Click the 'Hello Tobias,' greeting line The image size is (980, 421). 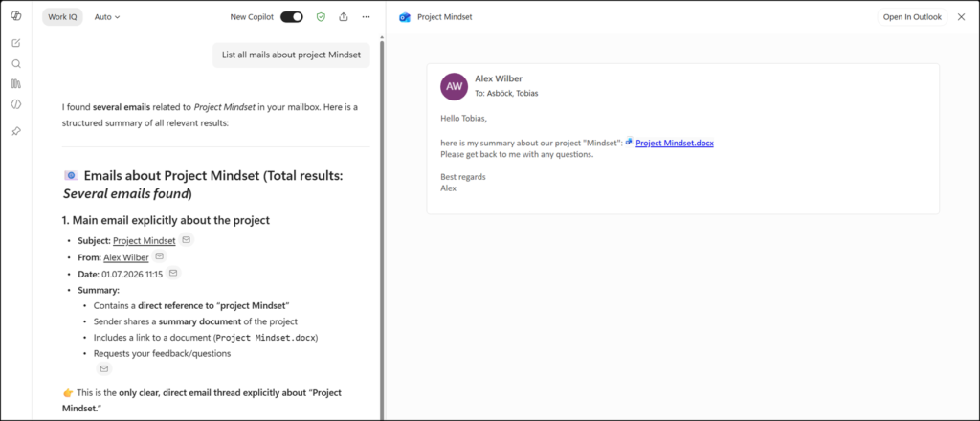click(463, 118)
